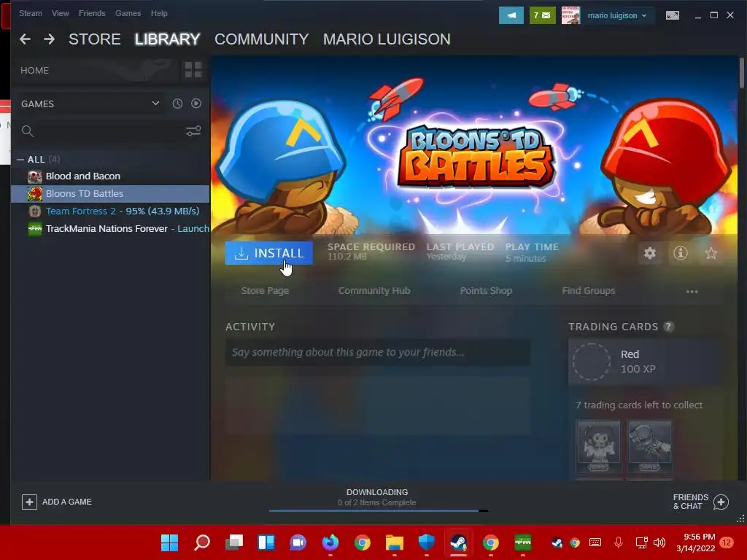Open the Windows Start menu

169,542
